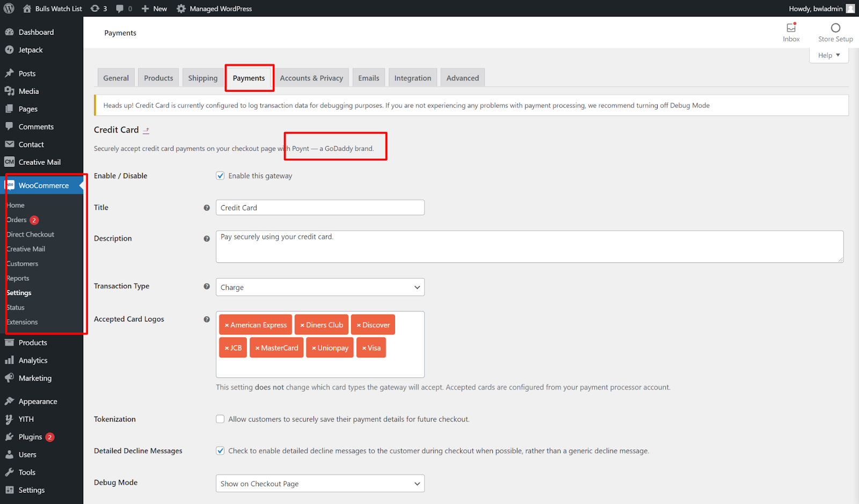859x504 pixels.
Task: Toggle Detailed Decline Messages checkbox
Action: (x=220, y=451)
